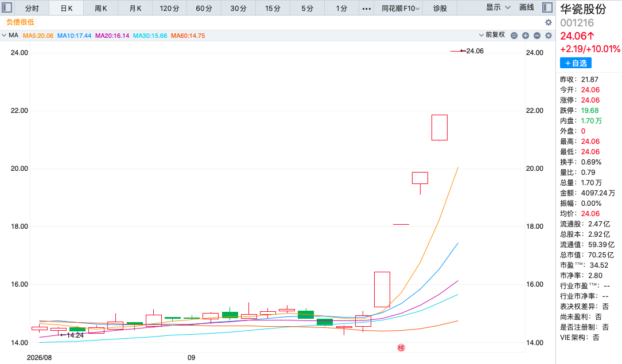The height and width of the screenshot is (364, 622).
Task: Click the MA20:16.14 legend value
Action: [x=112, y=36]
